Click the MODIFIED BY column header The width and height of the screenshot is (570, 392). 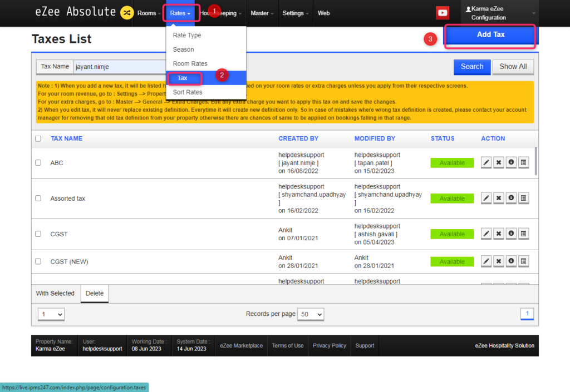(x=375, y=138)
